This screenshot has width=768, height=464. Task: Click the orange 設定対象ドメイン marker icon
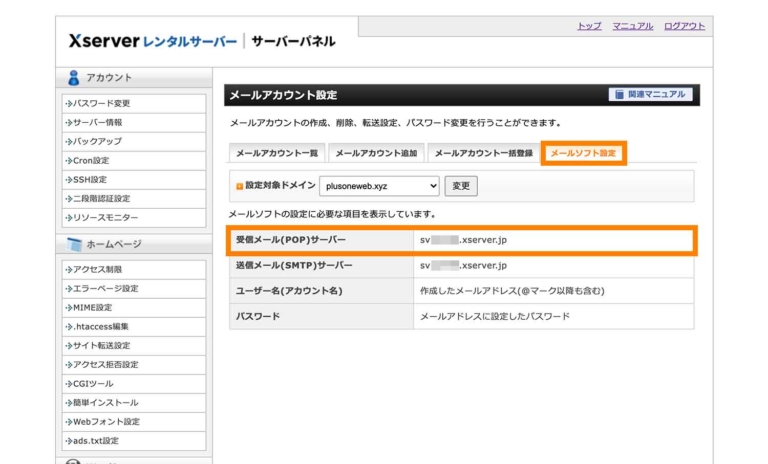pyautogui.click(x=239, y=186)
